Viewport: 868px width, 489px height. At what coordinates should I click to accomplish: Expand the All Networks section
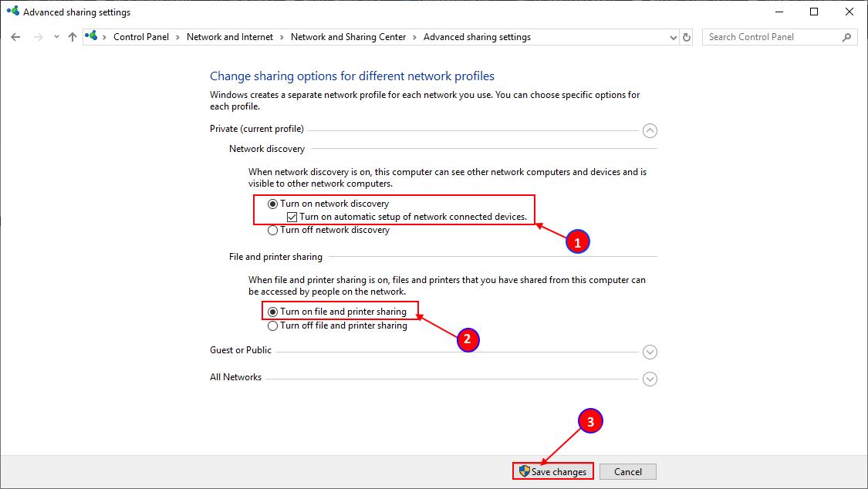(650, 379)
